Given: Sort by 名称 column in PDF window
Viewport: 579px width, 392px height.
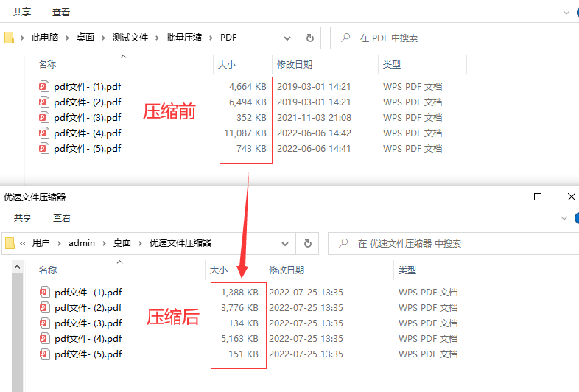Looking at the screenshot, I should (x=47, y=65).
